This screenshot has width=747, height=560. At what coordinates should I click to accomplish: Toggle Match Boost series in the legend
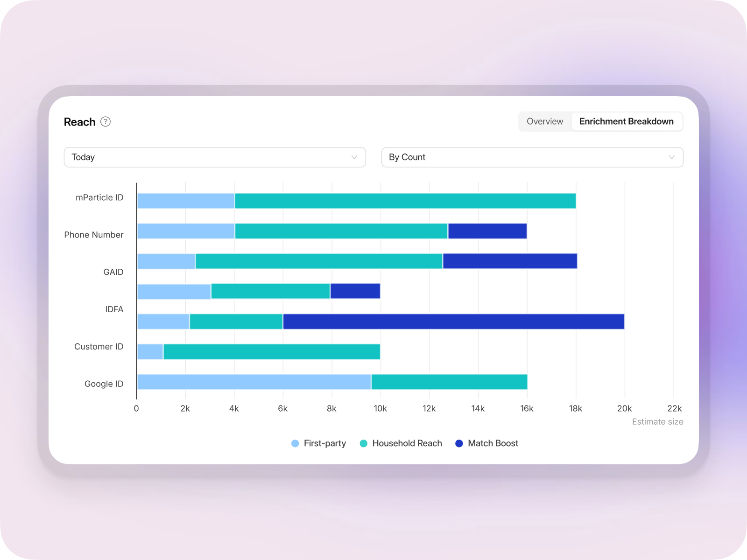[487, 443]
